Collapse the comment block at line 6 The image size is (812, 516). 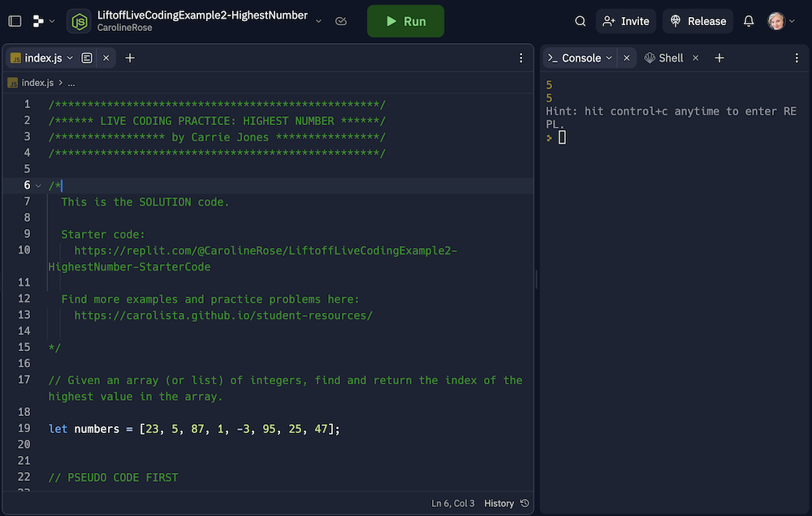pyautogui.click(x=38, y=185)
